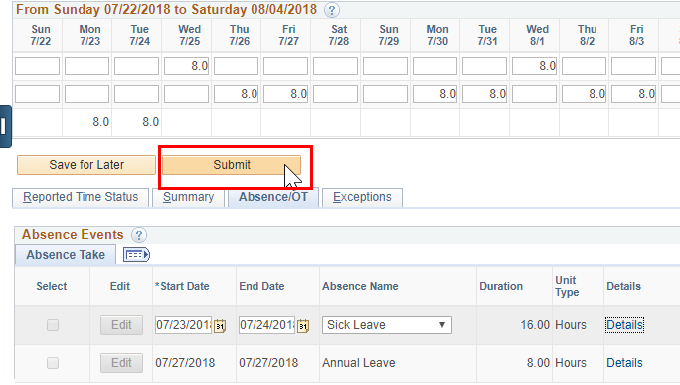Select the Absence Take tab
This screenshot has width=680, height=385.
pos(65,254)
